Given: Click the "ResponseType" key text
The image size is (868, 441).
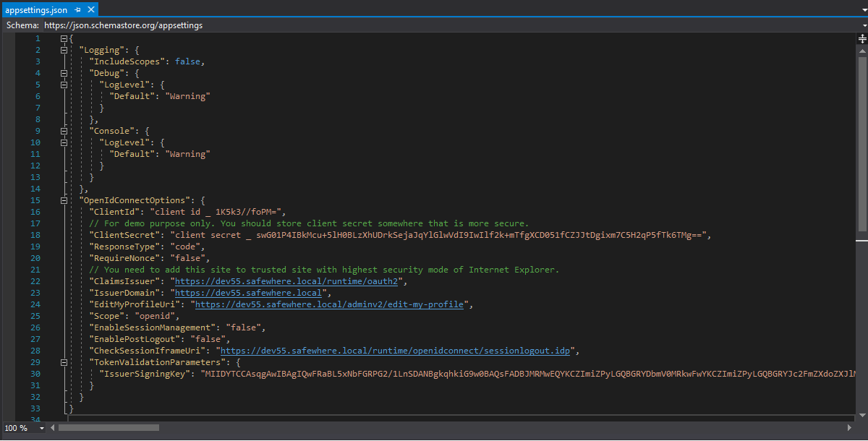Looking at the screenshot, I should click(124, 247).
